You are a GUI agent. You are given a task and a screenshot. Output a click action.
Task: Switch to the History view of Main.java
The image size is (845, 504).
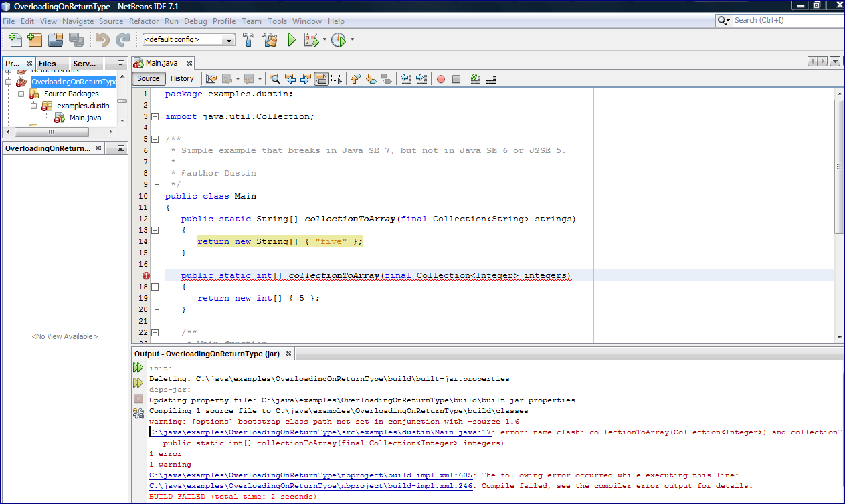pos(182,78)
